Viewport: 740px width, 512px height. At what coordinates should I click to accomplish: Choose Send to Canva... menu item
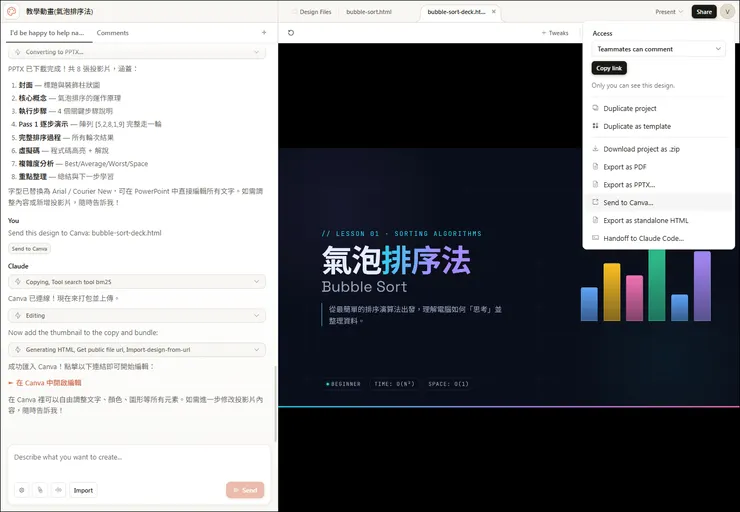coord(658,202)
